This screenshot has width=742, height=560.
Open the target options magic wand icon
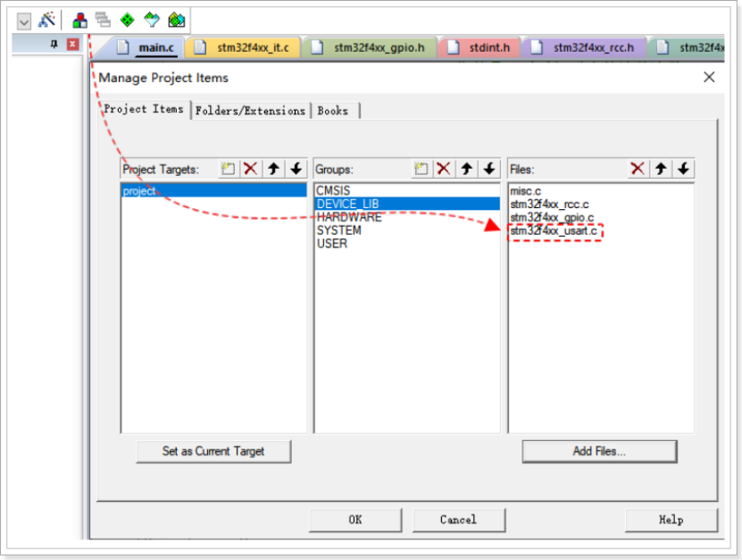tap(46, 20)
